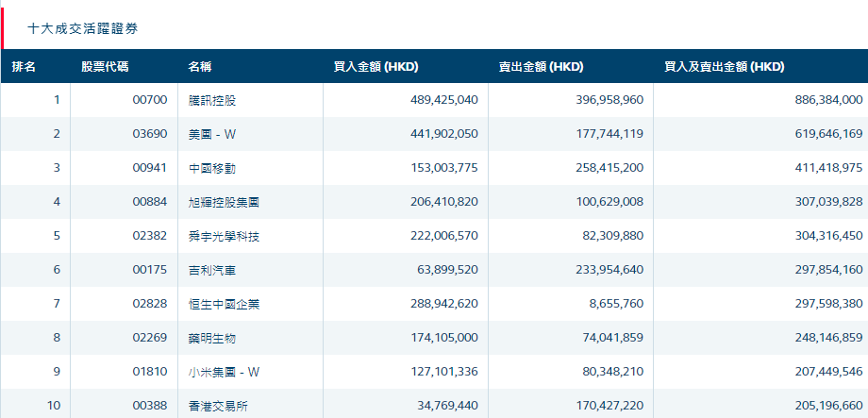Click buy amount 489,425,040
Image resolution: width=868 pixels, height=418 pixels.
click(444, 100)
